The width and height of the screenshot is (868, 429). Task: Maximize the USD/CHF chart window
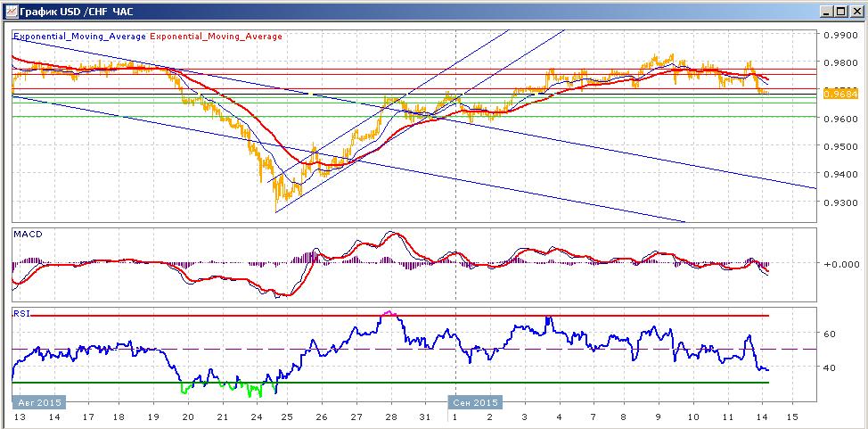[840, 11]
